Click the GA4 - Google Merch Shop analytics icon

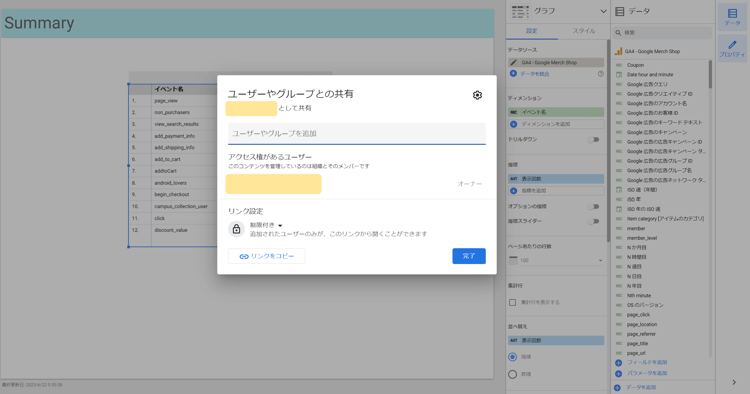[618, 51]
